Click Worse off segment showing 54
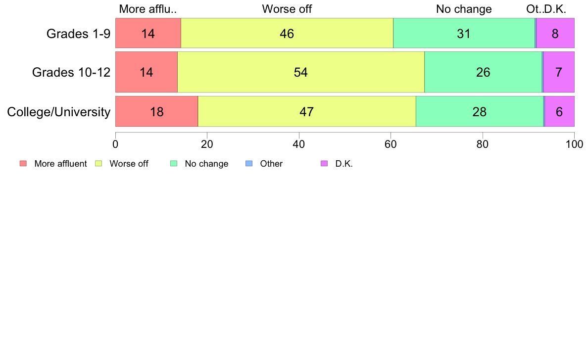Screen dimensions: 588x364 point(301,72)
